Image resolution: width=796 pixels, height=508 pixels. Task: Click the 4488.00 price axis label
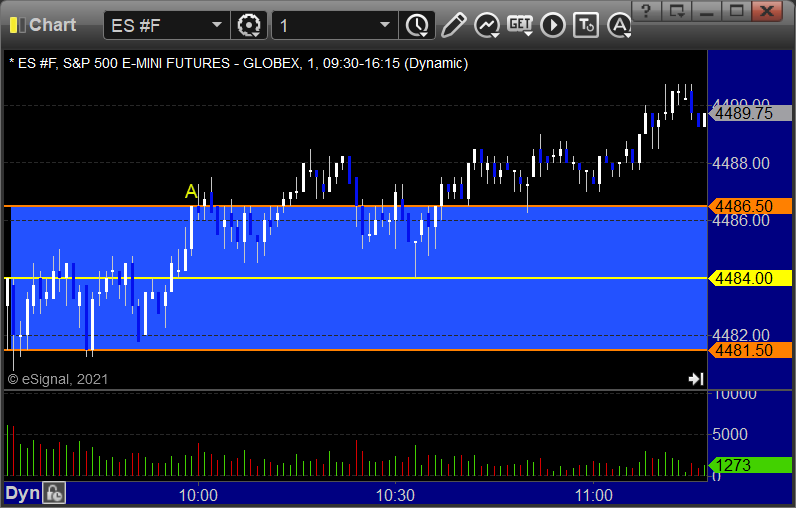point(741,163)
